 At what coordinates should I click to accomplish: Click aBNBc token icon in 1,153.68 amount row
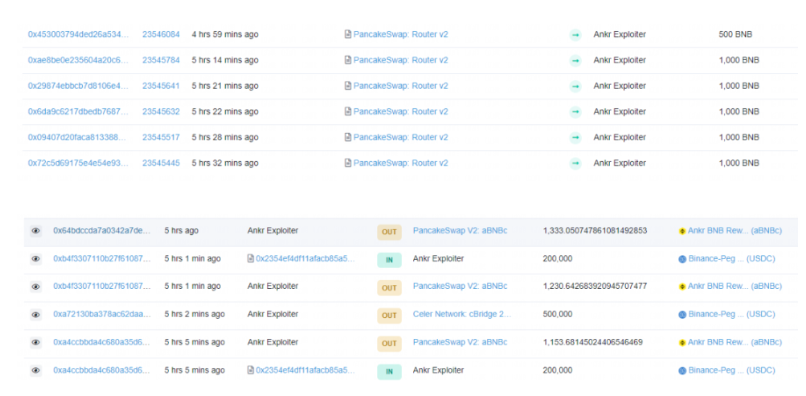tap(682, 343)
